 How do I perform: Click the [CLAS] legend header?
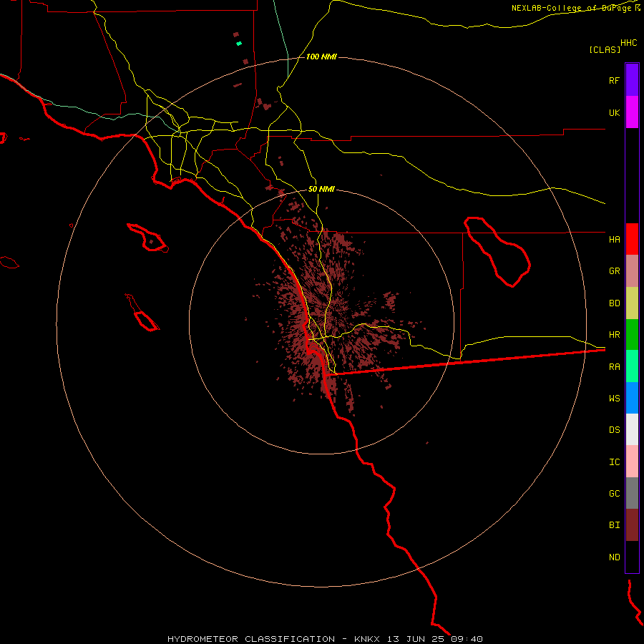coord(605,49)
